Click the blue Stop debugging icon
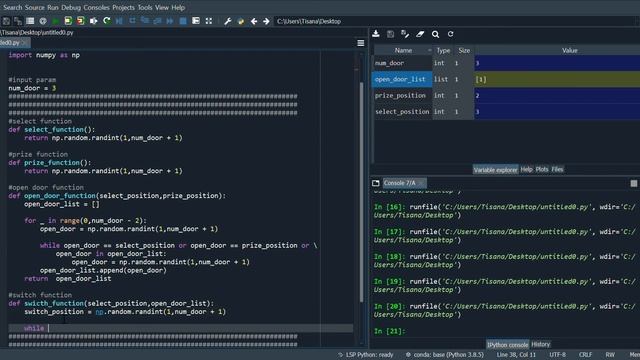 (x=183, y=21)
